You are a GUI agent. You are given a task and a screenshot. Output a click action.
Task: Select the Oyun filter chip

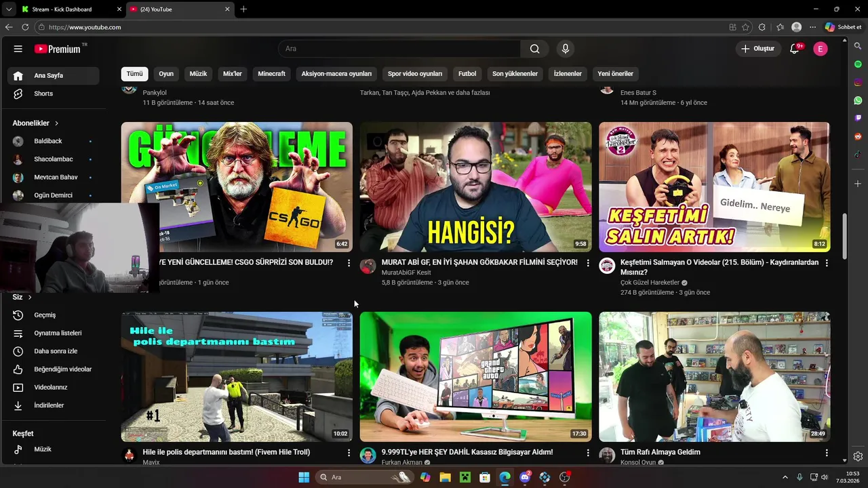click(166, 74)
